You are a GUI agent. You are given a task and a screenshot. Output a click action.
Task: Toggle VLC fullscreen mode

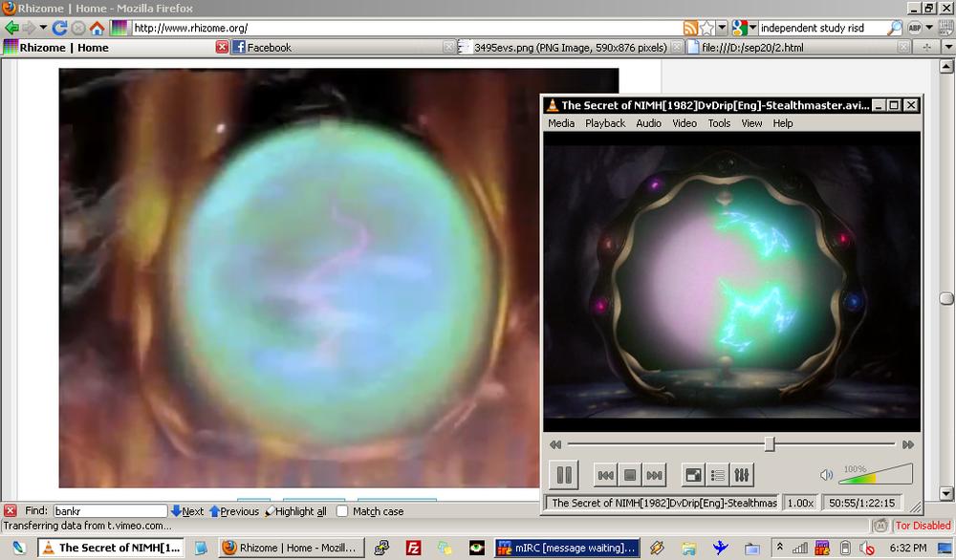[x=693, y=475]
